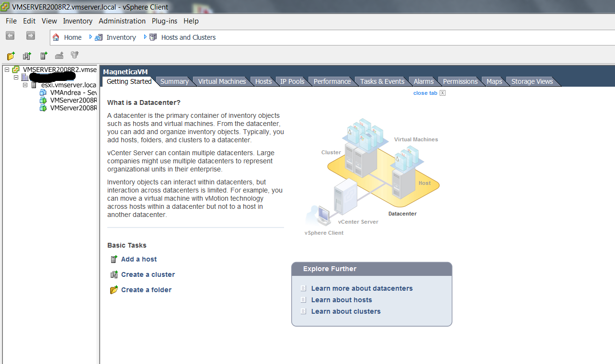Viewport: 615px width, 364px height.
Task: Select 'esxi.vmserver.loca' host tree item
Action: click(x=69, y=85)
